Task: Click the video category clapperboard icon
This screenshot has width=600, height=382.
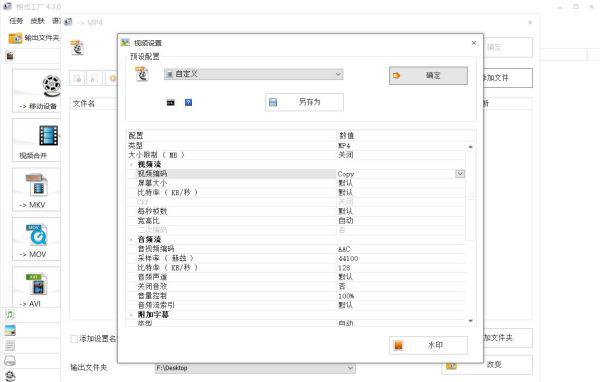Action: tap(10, 56)
